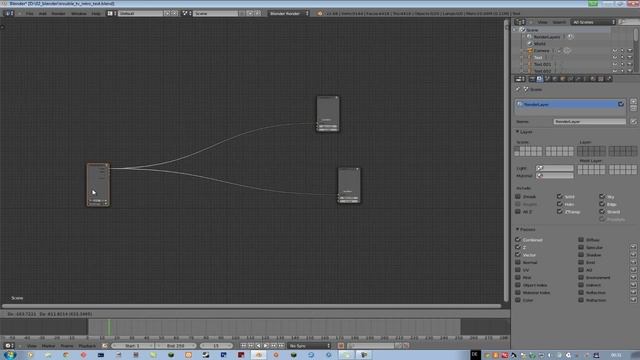This screenshot has width=640, height=360.
Task: Untick the Solid include checkbox
Action: click(560, 196)
